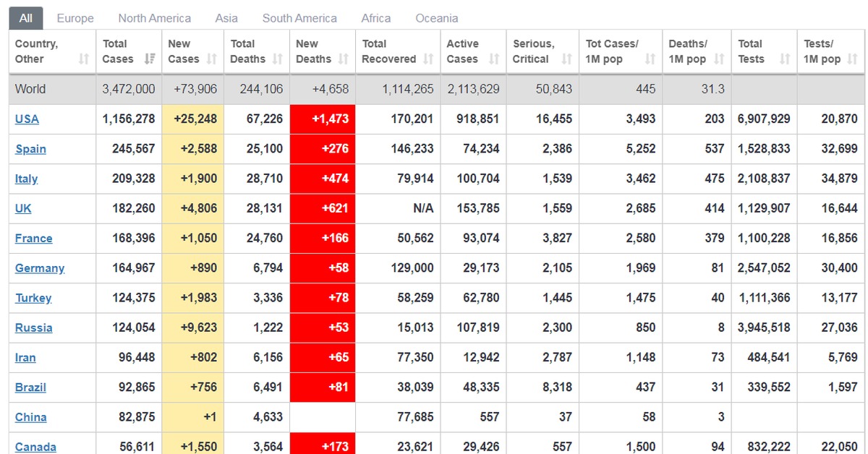Screen dimensions: 868x454
Task: Sort by Total Cases arrow icon
Action: point(150,59)
